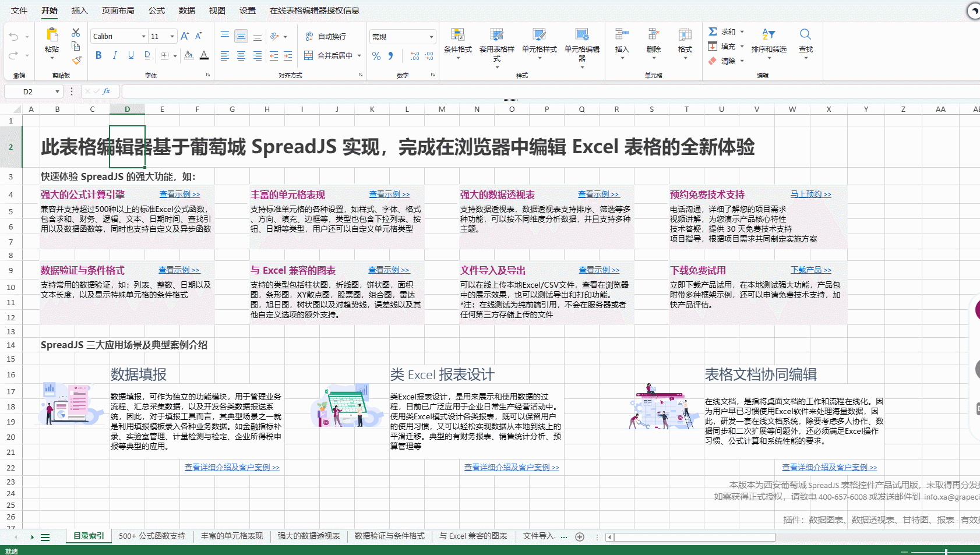Click into the formula bar input
Screen dimensions: 980x555
tap(551, 91)
